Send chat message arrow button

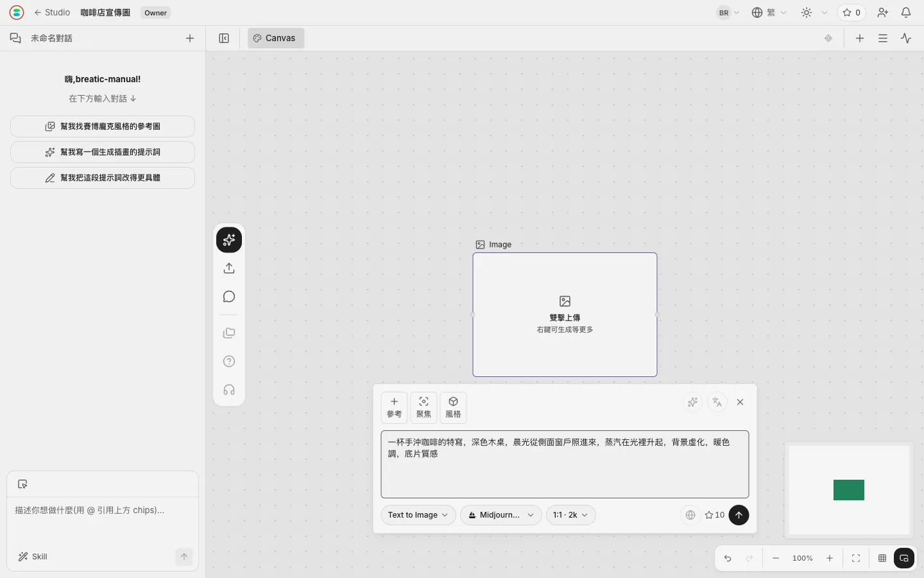click(x=184, y=557)
